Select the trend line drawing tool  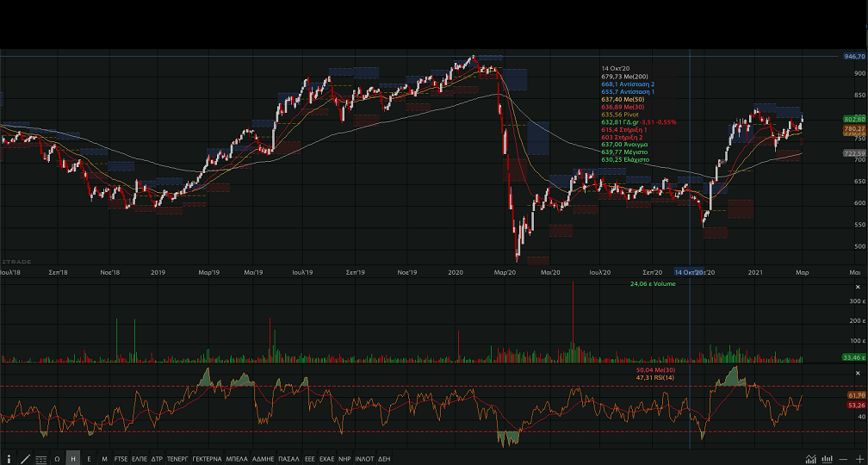click(25, 459)
